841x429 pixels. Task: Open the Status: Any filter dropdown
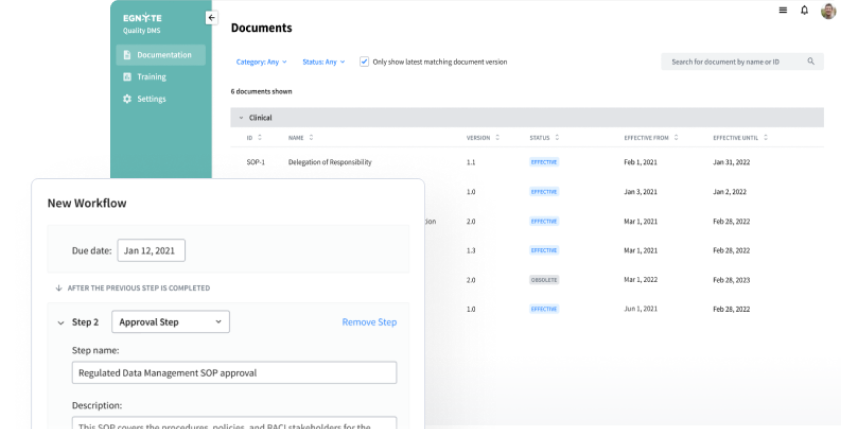pyautogui.click(x=323, y=62)
